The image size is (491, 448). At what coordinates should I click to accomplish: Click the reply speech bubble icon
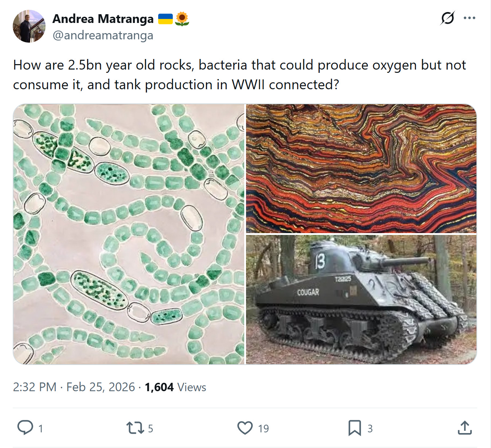[25, 428]
